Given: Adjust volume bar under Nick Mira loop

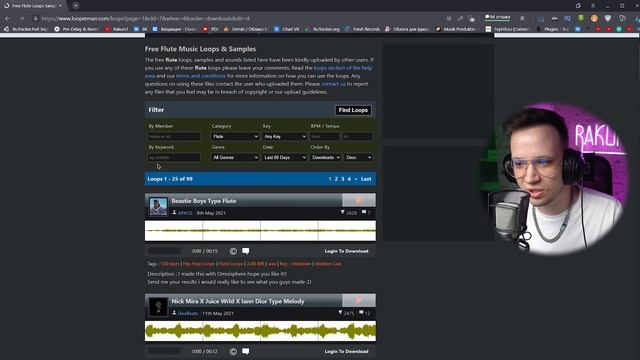Looking at the screenshot, I should tap(165, 351).
